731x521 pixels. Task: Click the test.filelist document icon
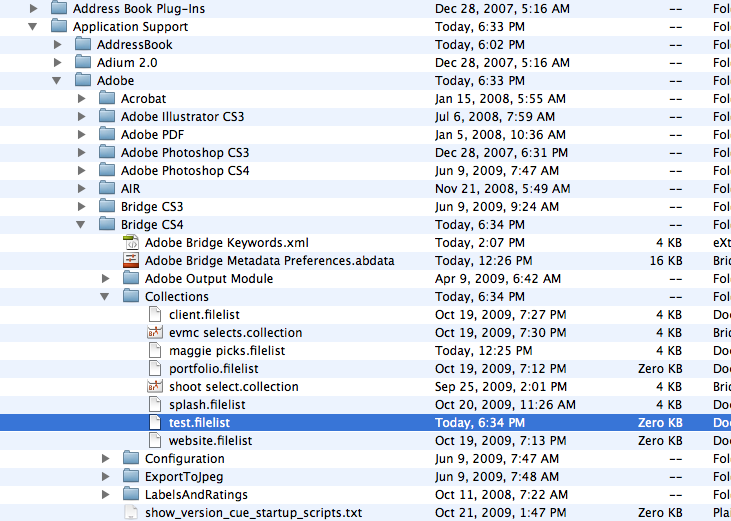pyautogui.click(x=155, y=423)
